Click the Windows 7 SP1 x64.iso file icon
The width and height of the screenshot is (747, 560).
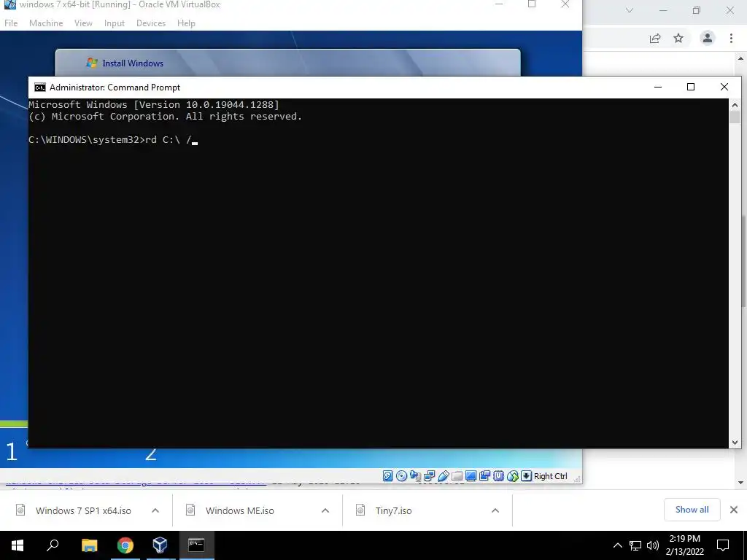coord(20,510)
